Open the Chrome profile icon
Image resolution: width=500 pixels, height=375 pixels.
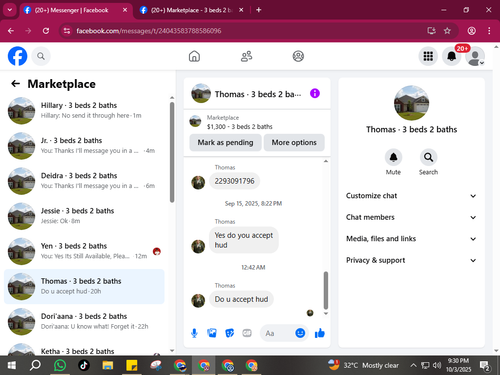point(471,31)
